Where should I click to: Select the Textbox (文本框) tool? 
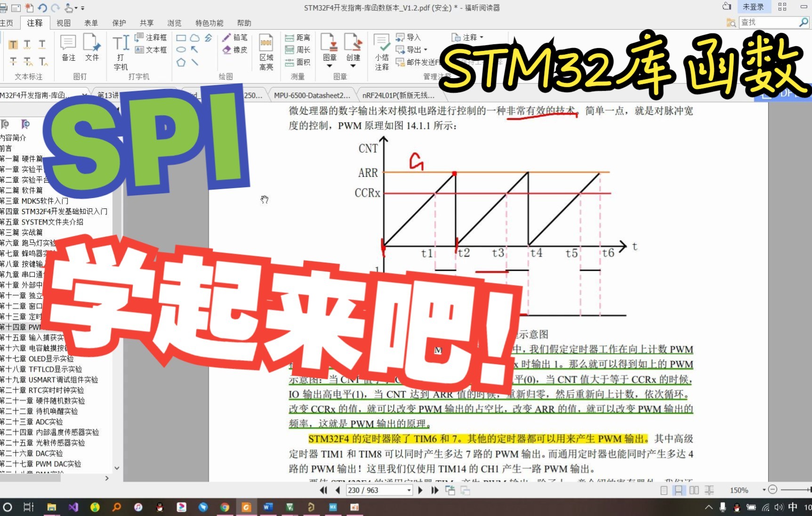(x=151, y=49)
